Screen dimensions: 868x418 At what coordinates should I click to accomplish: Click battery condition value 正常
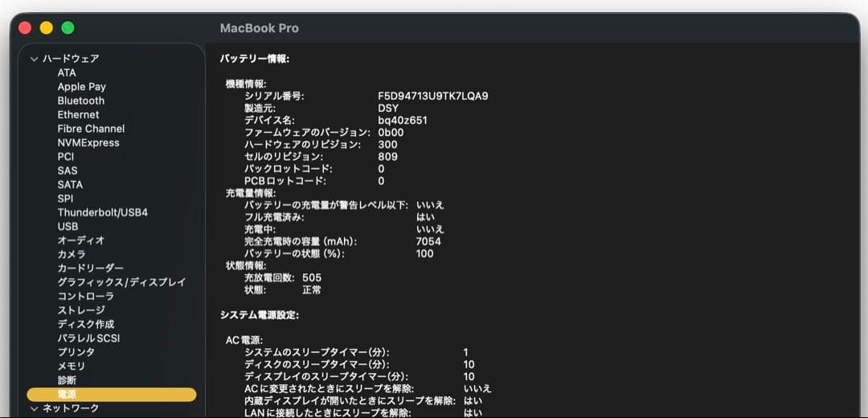(312, 290)
